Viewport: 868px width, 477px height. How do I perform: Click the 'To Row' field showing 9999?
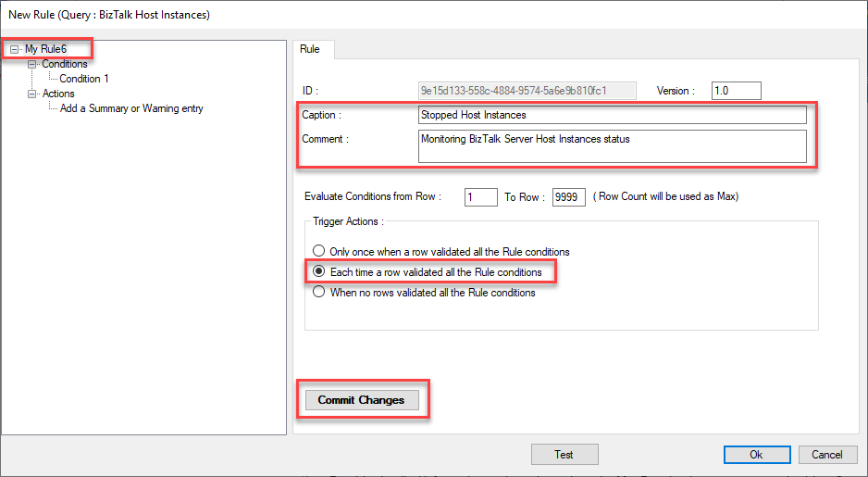click(x=568, y=197)
